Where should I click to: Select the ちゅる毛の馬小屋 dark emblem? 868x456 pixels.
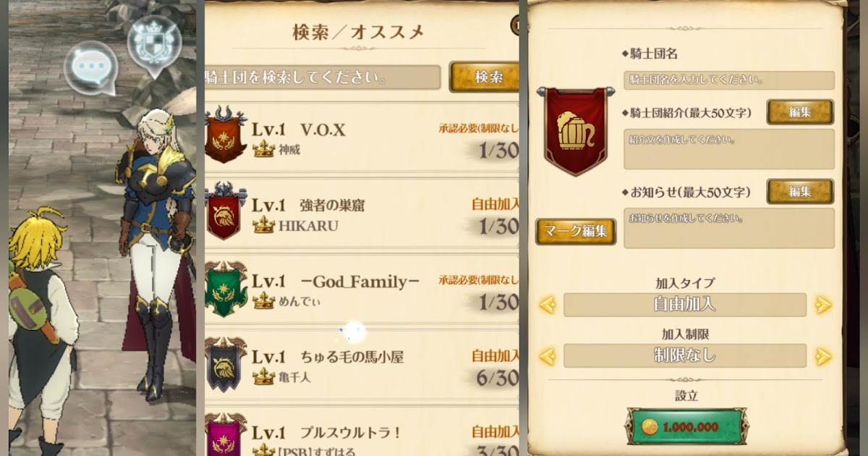(x=225, y=365)
